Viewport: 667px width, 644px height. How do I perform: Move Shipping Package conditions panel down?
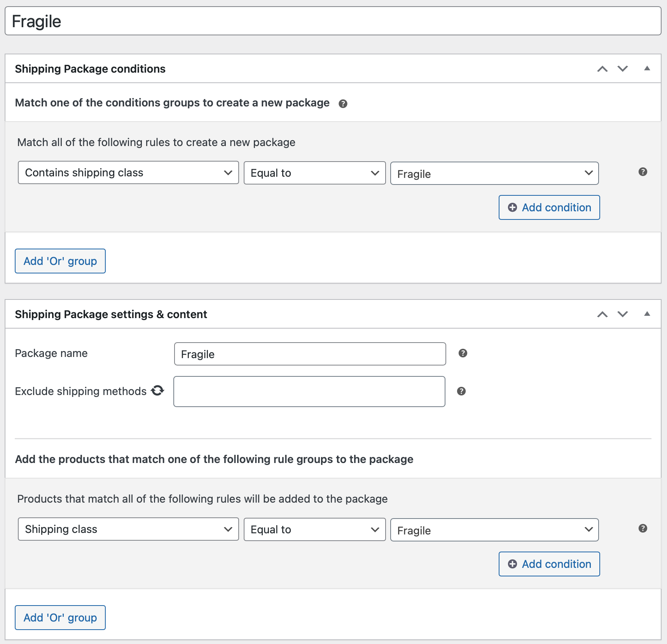point(623,69)
